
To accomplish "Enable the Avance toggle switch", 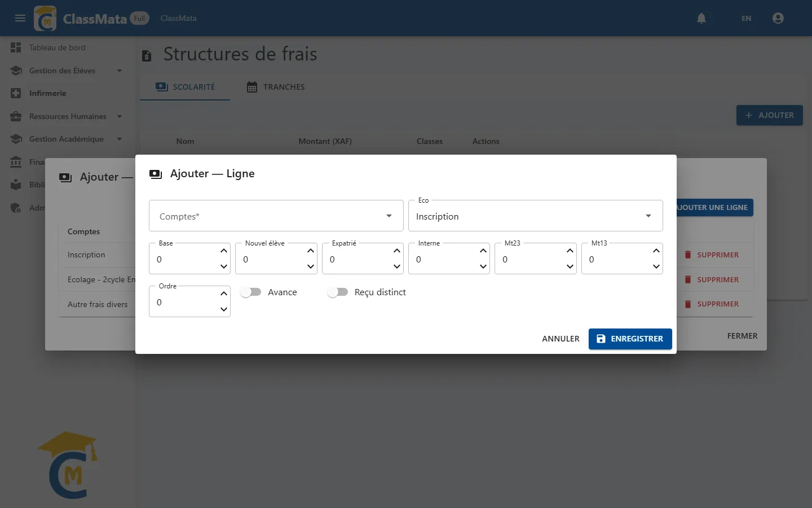I will click(251, 292).
